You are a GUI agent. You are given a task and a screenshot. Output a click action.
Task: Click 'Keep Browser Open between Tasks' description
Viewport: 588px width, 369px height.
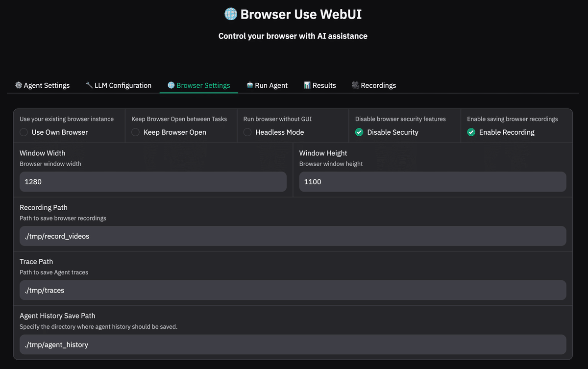pos(179,119)
